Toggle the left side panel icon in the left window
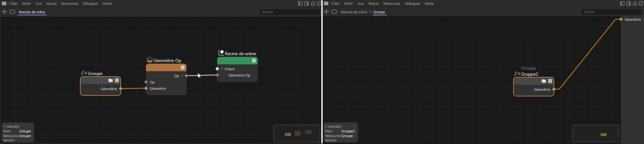Screen dimensions: 644x144 [x=300, y=3]
